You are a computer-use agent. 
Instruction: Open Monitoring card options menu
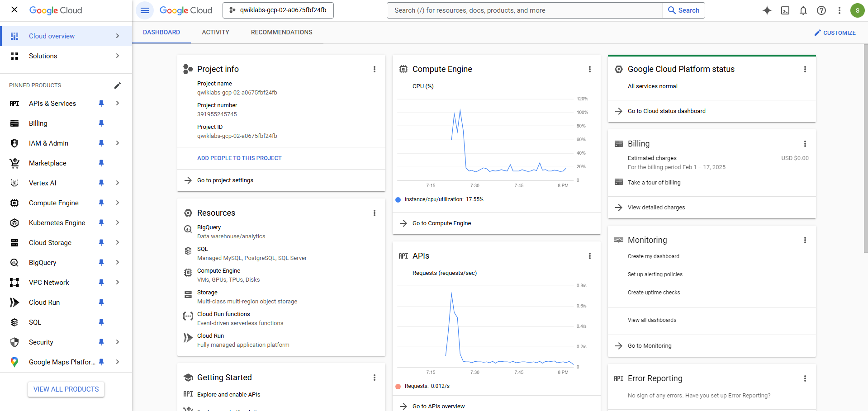point(805,240)
